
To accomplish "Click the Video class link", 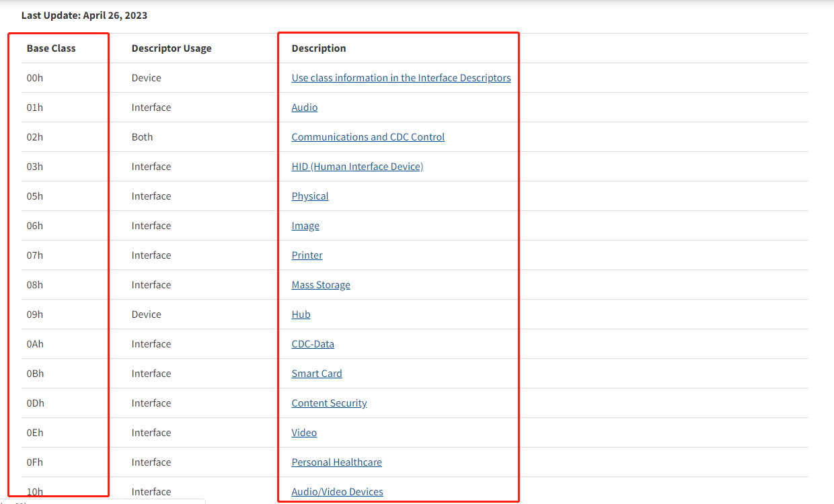I will [x=304, y=433].
